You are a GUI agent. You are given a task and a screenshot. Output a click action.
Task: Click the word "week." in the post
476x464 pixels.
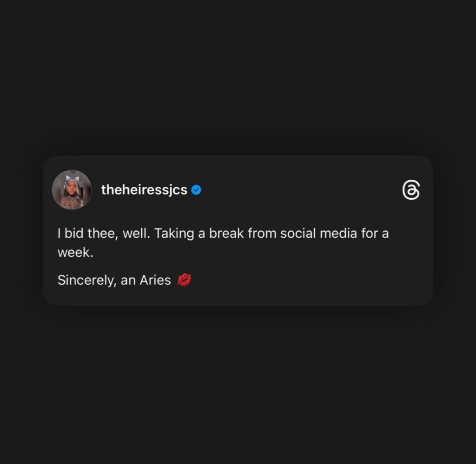click(75, 253)
